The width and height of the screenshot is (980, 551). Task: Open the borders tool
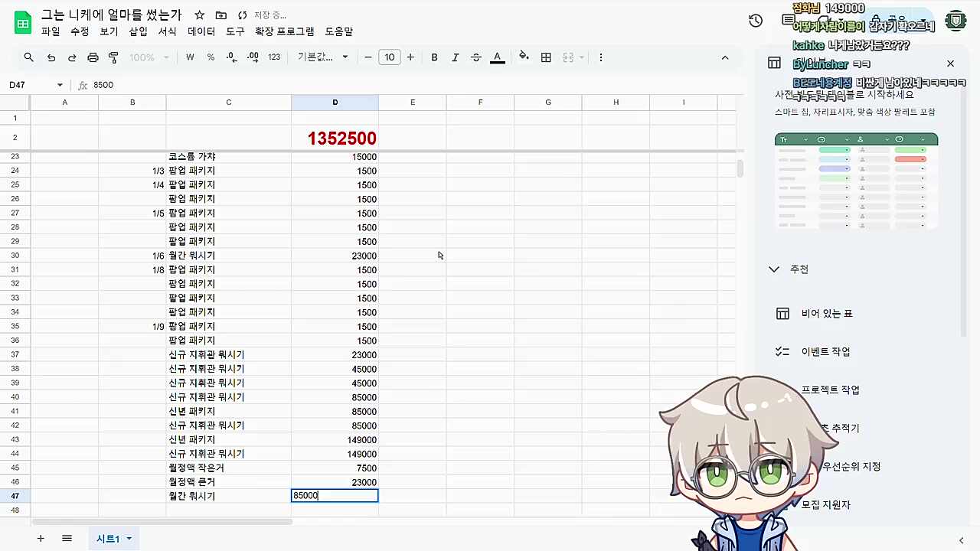coord(546,57)
